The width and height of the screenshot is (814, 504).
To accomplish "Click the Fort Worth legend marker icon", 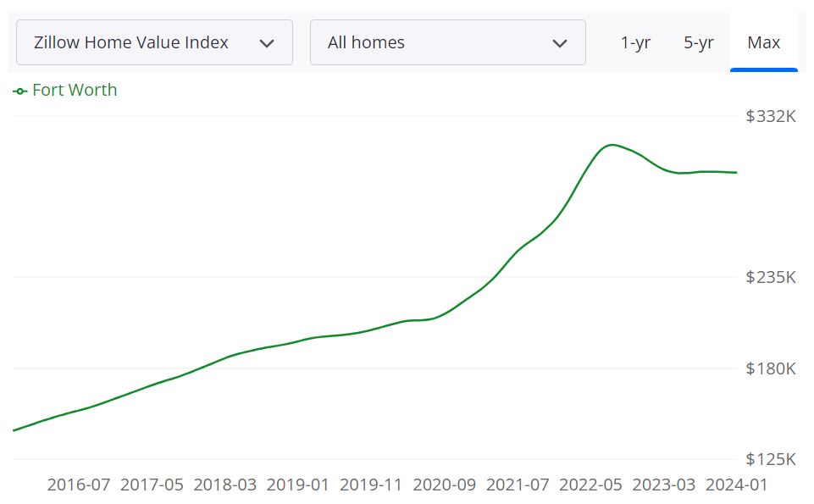I will coord(19,91).
